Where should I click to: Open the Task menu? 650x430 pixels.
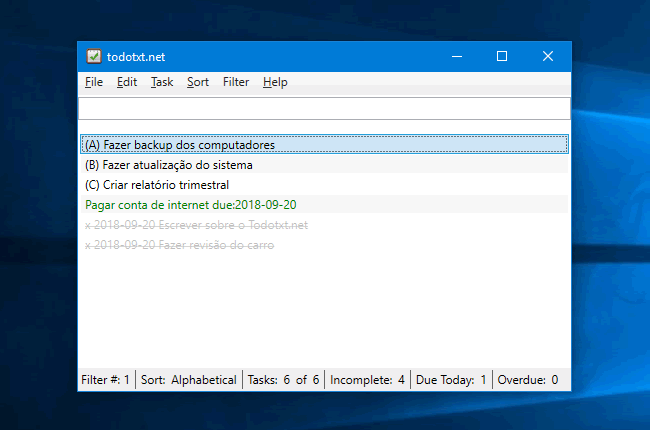tap(162, 82)
